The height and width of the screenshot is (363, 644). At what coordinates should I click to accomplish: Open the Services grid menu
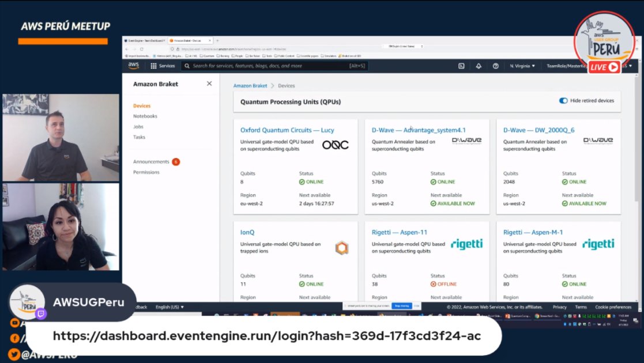click(x=163, y=66)
